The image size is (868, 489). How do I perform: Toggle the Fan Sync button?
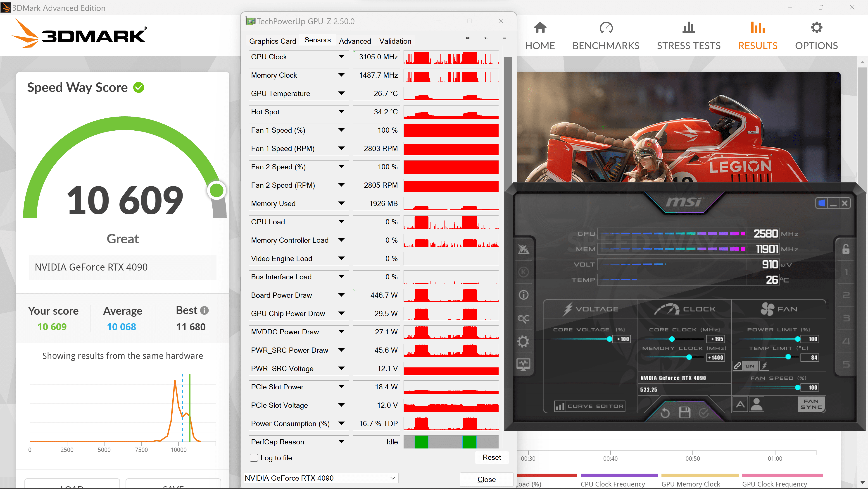(811, 404)
